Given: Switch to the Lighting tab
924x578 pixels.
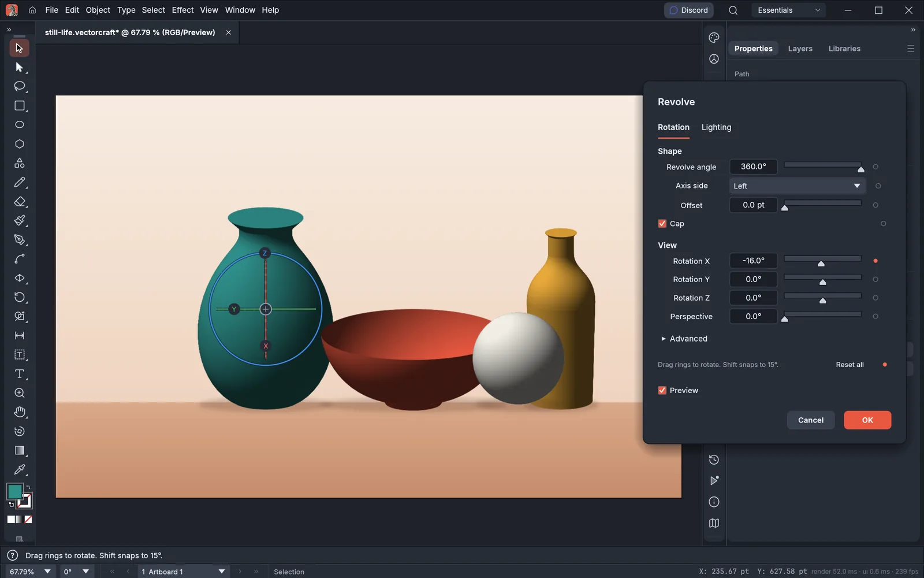Looking at the screenshot, I should (716, 127).
